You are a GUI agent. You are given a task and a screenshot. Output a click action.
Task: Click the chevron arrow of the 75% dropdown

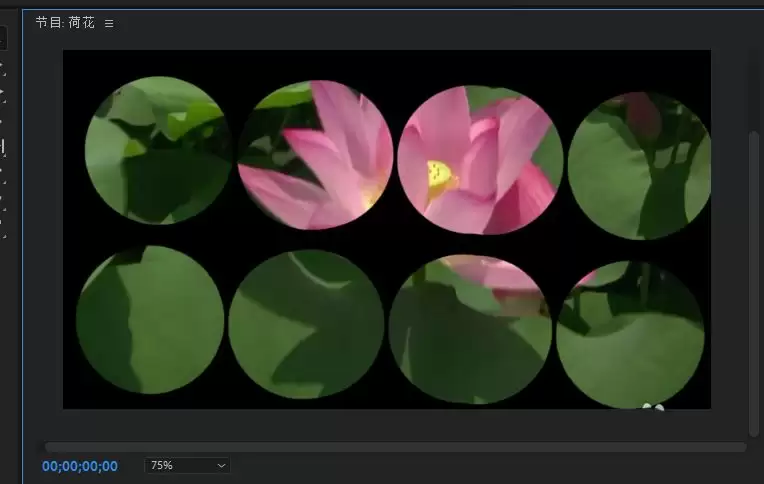coord(221,466)
